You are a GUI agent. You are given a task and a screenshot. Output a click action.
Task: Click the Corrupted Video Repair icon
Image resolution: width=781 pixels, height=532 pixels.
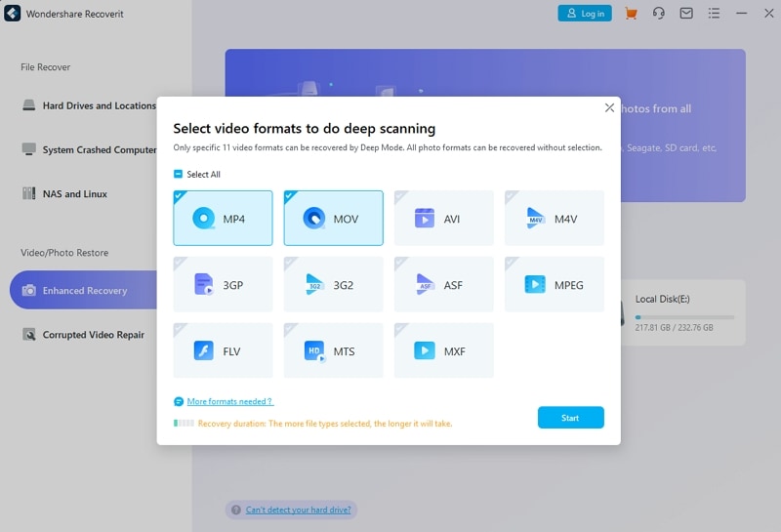[x=29, y=334]
